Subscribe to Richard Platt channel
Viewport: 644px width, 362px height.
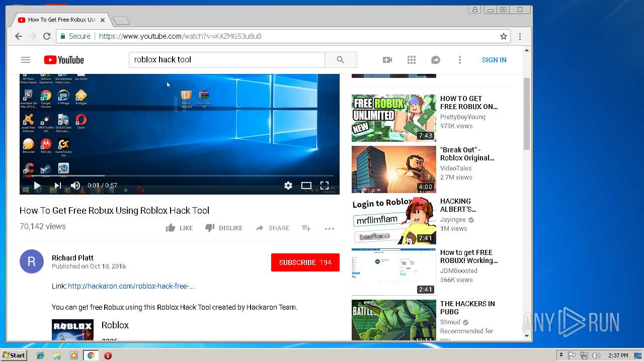point(305,262)
